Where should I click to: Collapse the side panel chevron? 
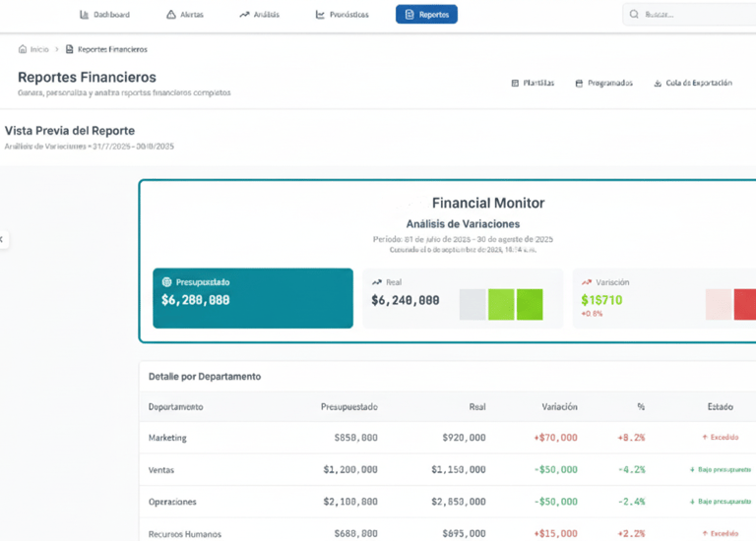(3, 239)
